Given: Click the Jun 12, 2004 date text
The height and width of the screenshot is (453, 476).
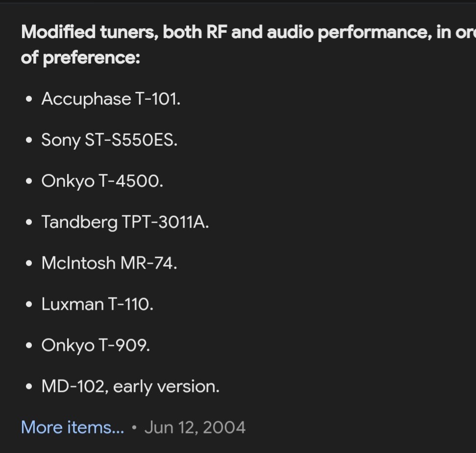Looking at the screenshot, I should [195, 427].
